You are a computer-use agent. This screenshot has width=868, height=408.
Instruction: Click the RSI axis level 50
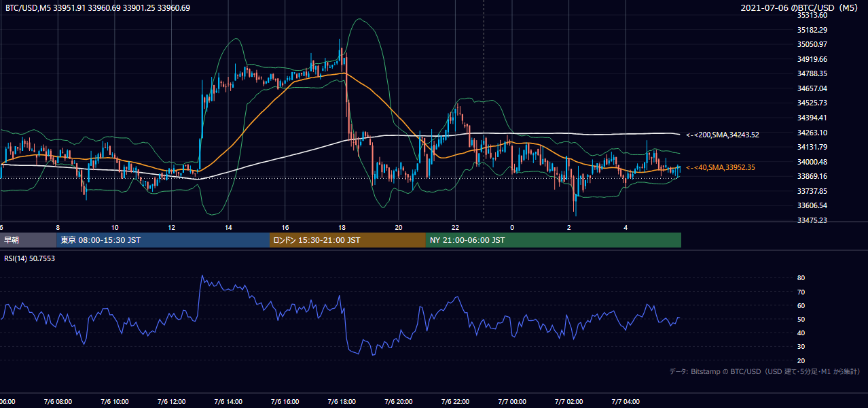coord(801,319)
